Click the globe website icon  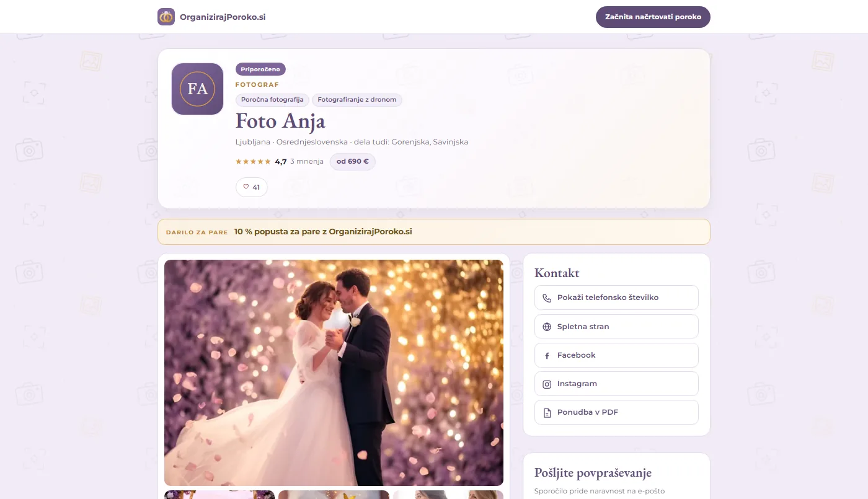[x=547, y=327]
